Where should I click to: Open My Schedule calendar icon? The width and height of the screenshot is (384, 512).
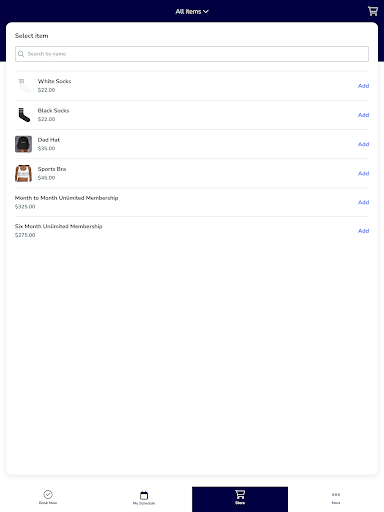pos(144,495)
